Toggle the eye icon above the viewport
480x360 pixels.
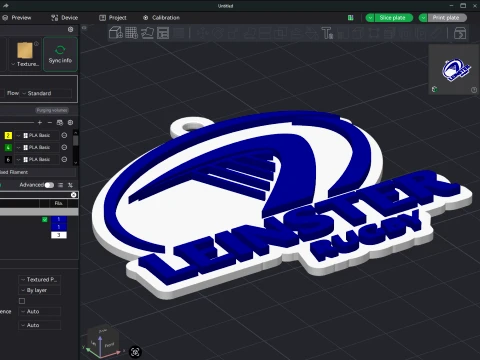pos(84,28)
